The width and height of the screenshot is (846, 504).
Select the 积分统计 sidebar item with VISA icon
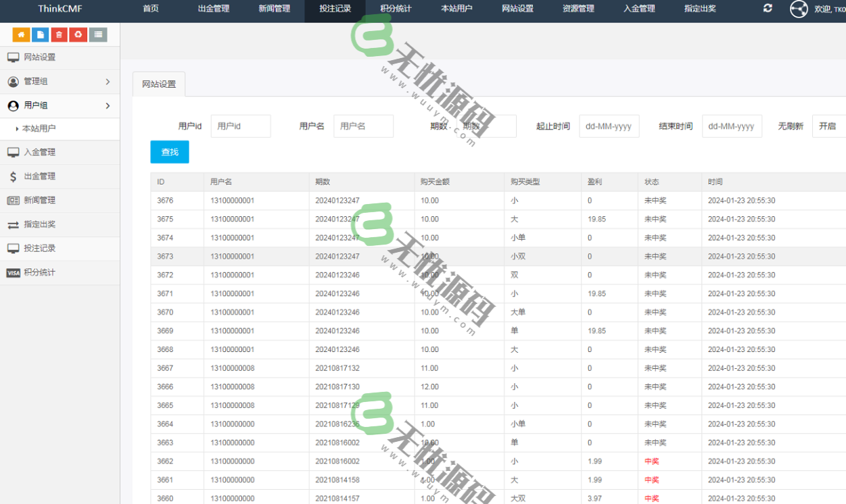(x=41, y=272)
